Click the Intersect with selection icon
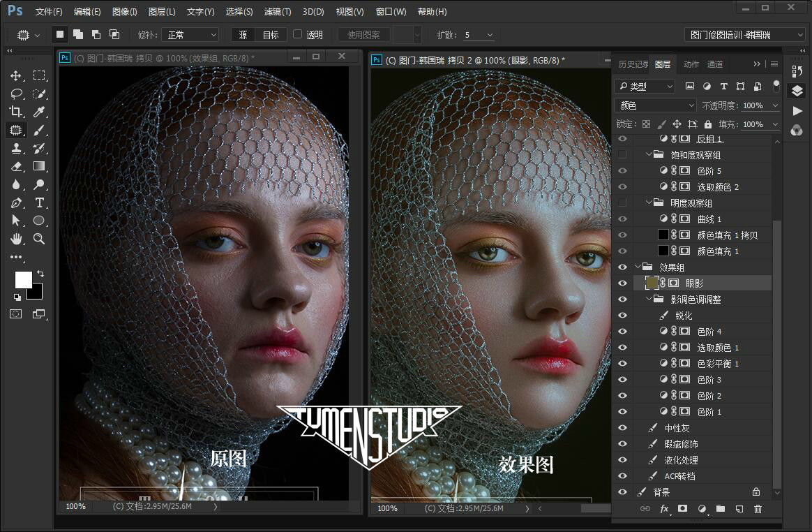 click(114, 35)
